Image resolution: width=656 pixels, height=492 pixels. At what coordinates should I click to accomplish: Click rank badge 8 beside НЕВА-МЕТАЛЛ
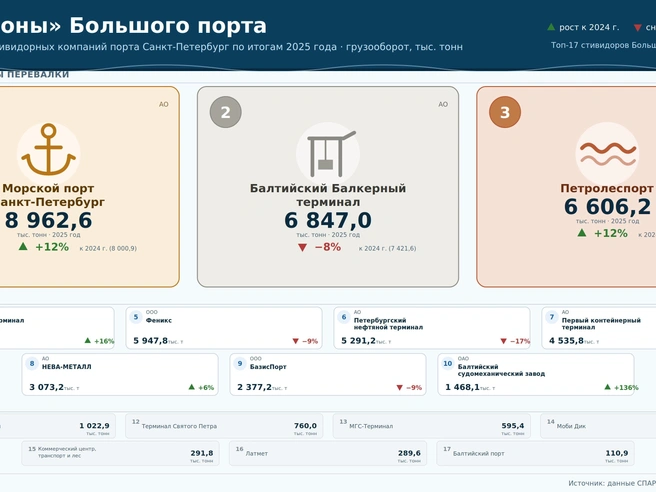32,364
